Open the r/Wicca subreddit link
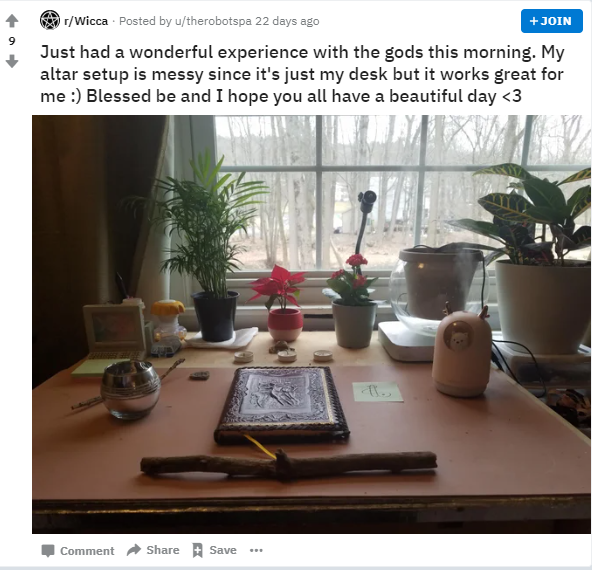This screenshot has width=592, height=570. 86,21
